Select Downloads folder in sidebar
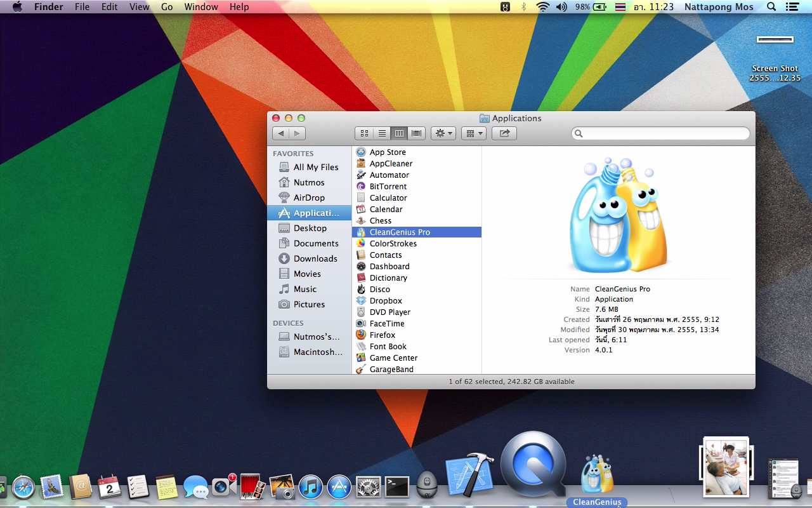 (315, 258)
